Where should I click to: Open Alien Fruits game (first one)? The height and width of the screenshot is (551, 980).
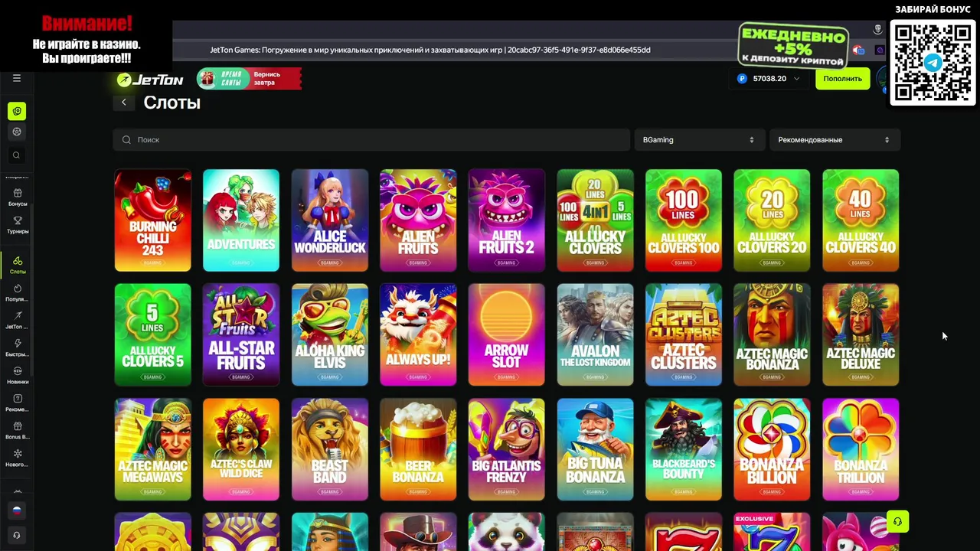[x=418, y=220]
